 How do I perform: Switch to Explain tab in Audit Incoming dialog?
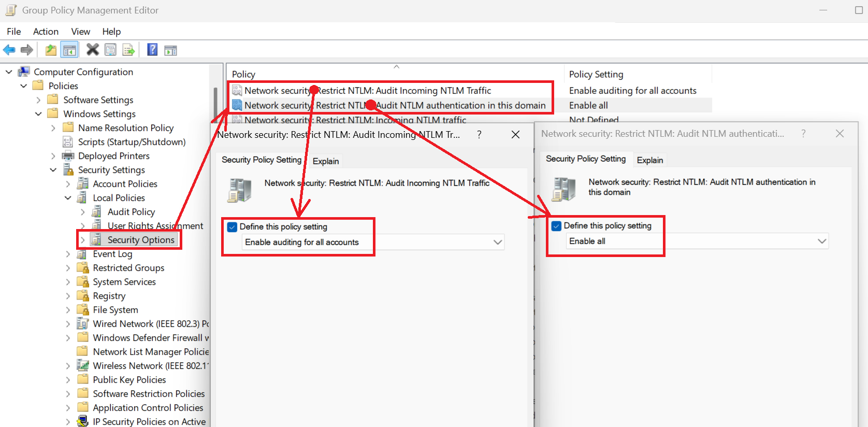tap(326, 161)
